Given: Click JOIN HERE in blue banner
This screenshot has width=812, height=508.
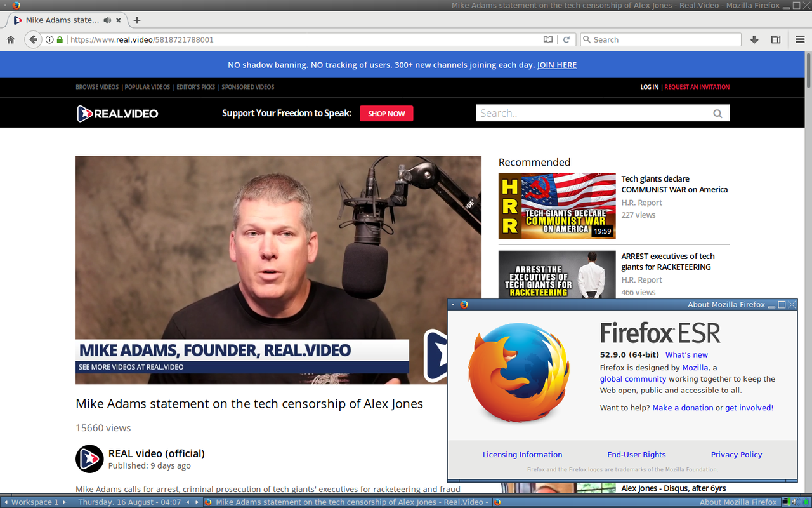Looking at the screenshot, I should coord(557,65).
